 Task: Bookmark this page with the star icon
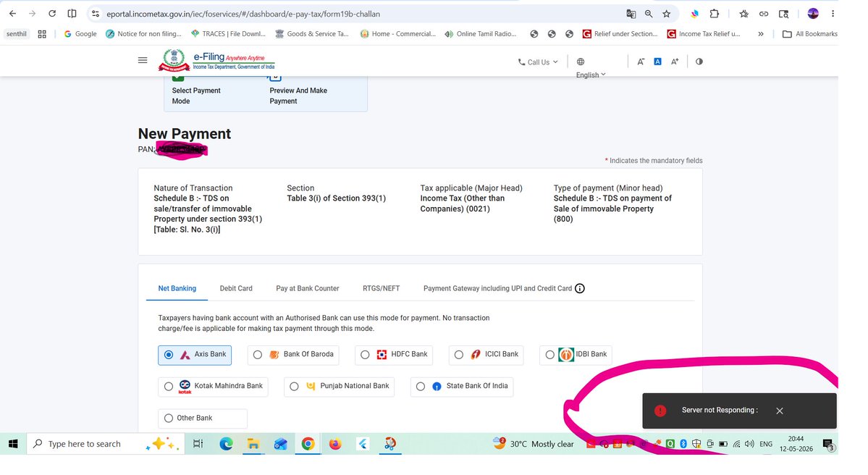coord(667,14)
